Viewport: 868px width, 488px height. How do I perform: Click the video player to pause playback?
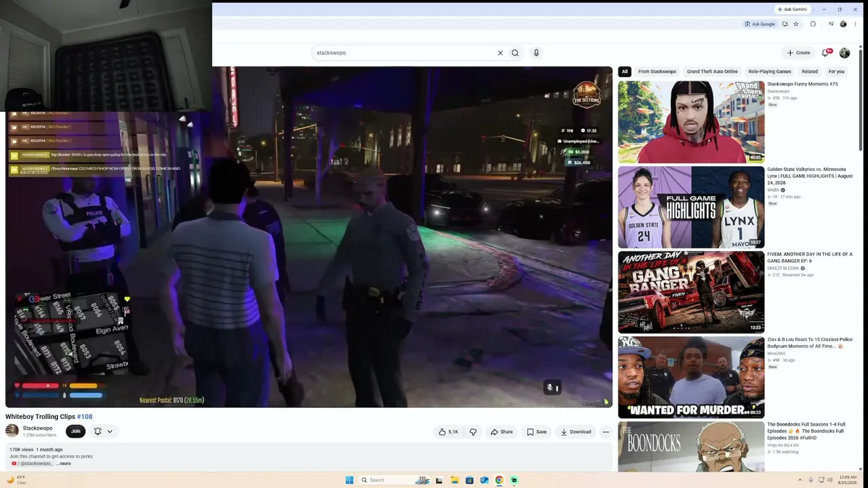point(309,237)
